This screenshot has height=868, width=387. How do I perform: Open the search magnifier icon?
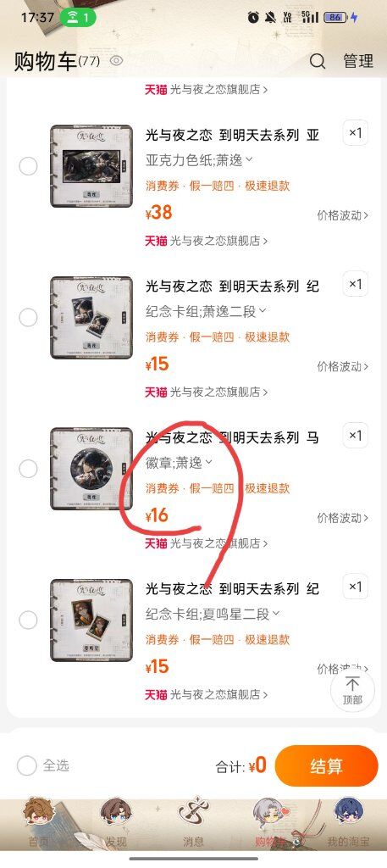coord(318,61)
